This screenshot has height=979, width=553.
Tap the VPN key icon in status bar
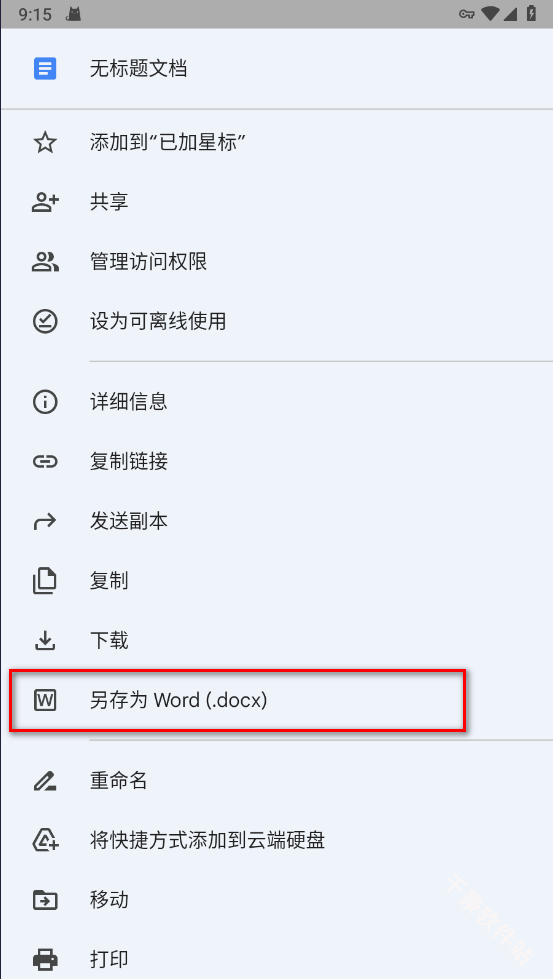coord(467,14)
